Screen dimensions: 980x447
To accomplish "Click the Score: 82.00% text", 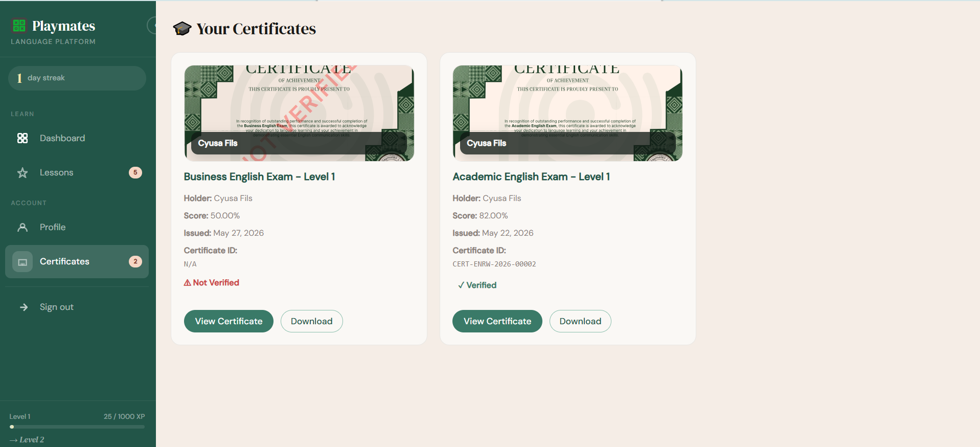I will (x=480, y=216).
